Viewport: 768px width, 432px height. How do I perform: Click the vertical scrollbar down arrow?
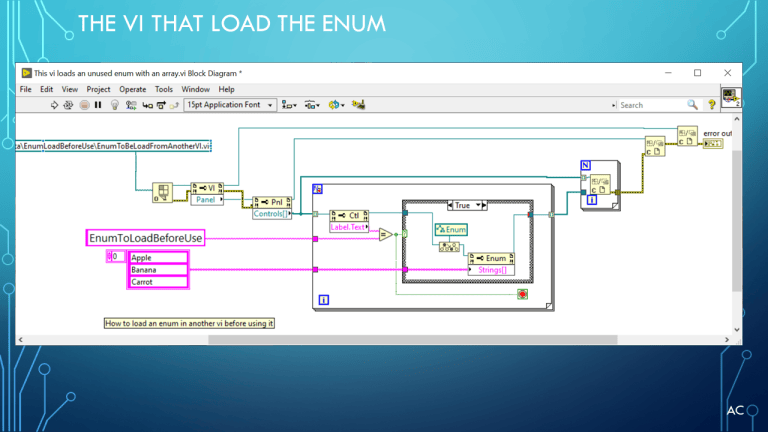pyautogui.click(x=737, y=330)
